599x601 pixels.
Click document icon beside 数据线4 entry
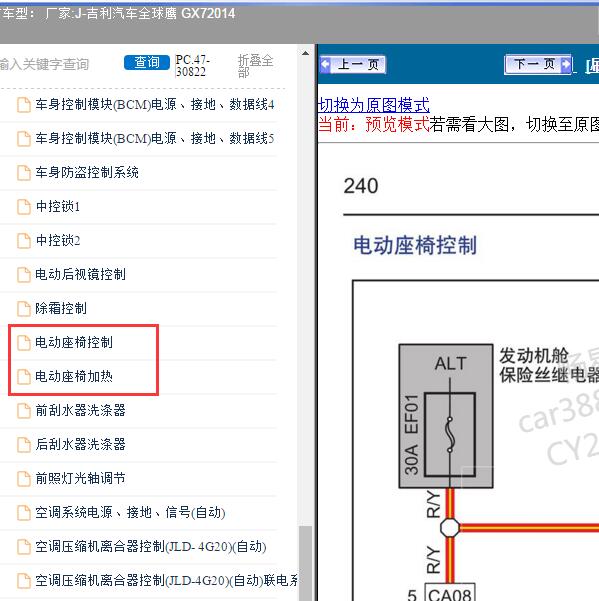click(x=24, y=105)
